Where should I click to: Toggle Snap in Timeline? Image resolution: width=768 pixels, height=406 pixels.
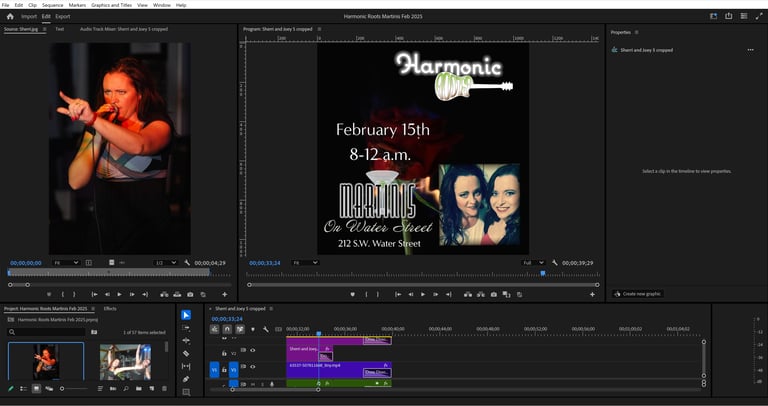point(227,329)
